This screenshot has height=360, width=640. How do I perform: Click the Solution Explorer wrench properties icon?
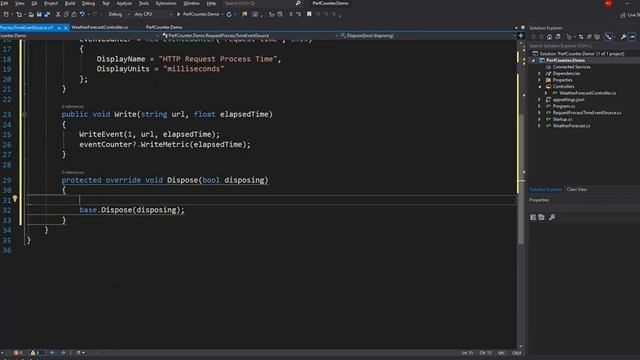click(623, 37)
